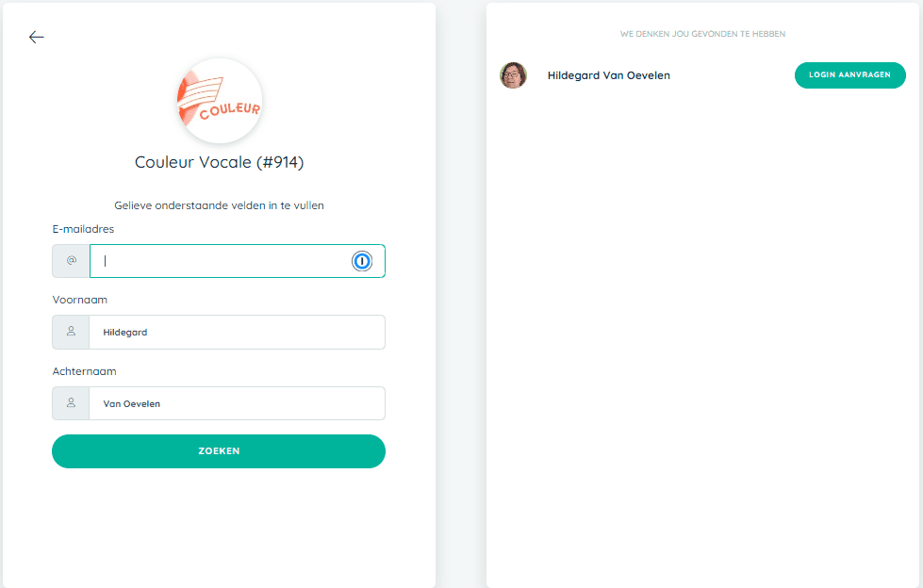
Task: Edit the Achternaam field containing Van Oevelen
Action: click(x=238, y=403)
